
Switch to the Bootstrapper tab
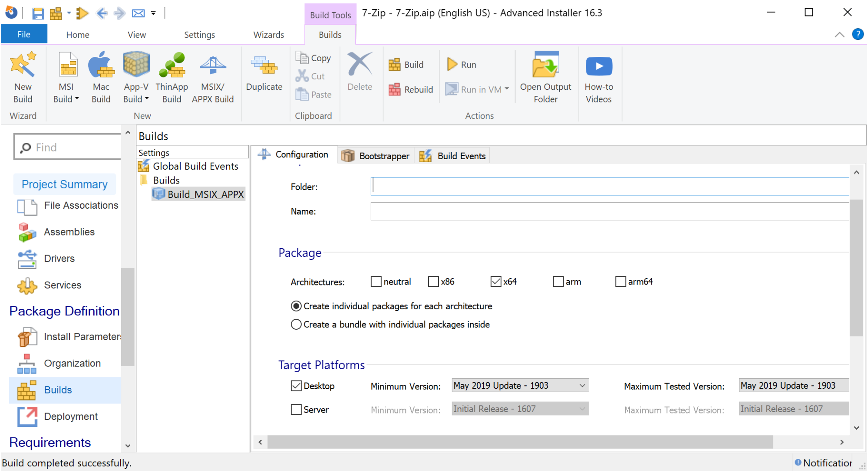click(x=376, y=156)
